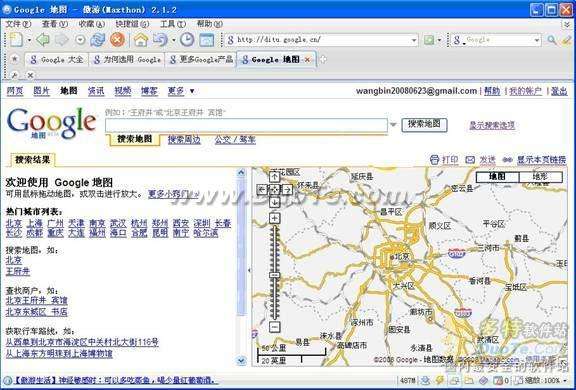Expand the New page button dropdown arrow

(x=29, y=40)
